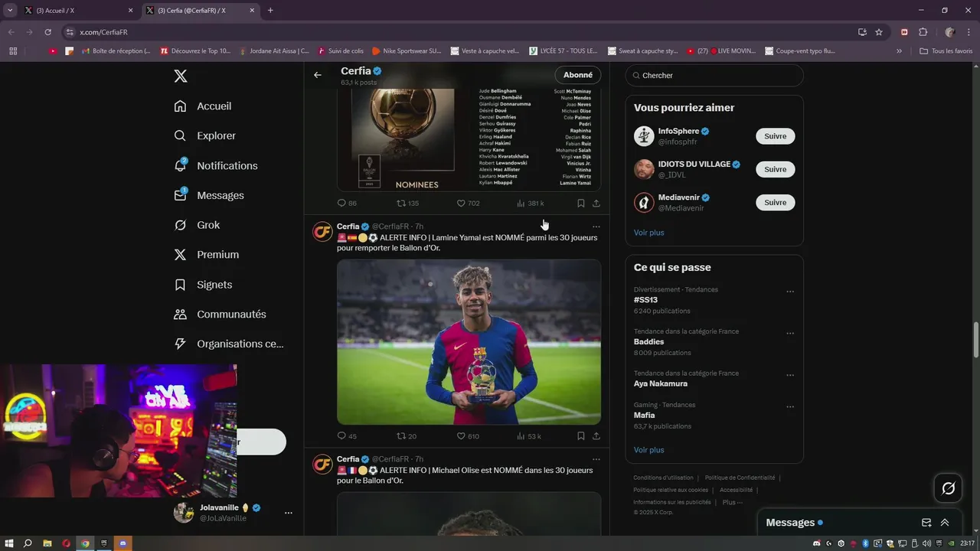980x551 pixels.
Task: Open more options for #SS13 trend
Action: pyautogui.click(x=790, y=292)
